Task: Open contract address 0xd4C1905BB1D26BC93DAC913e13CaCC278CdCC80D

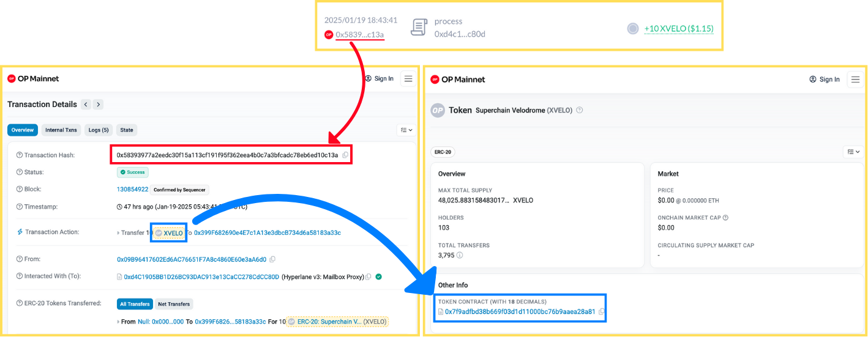Action: pyautogui.click(x=201, y=277)
